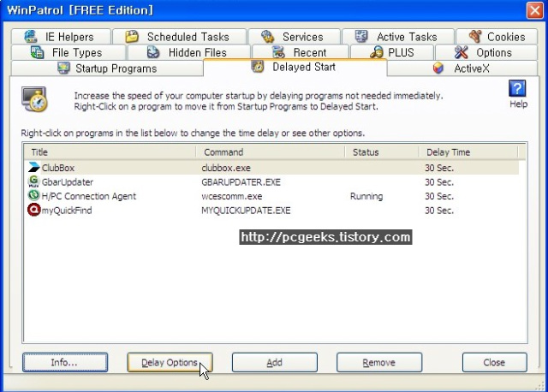The width and height of the screenshot is (548, 392).
Task: Sort list by Title column header
Action: point(110,152)
